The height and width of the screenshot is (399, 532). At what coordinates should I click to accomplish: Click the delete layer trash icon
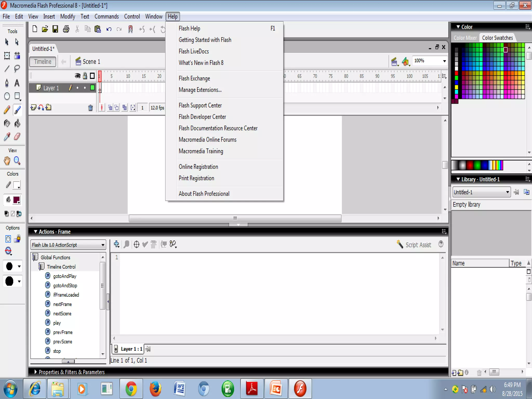[90, 108]
